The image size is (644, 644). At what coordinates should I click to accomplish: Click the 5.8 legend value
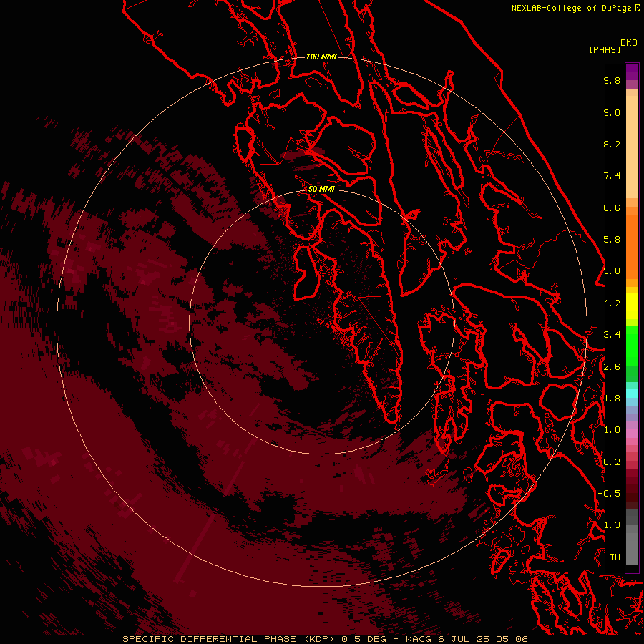[x=612, y=240]
